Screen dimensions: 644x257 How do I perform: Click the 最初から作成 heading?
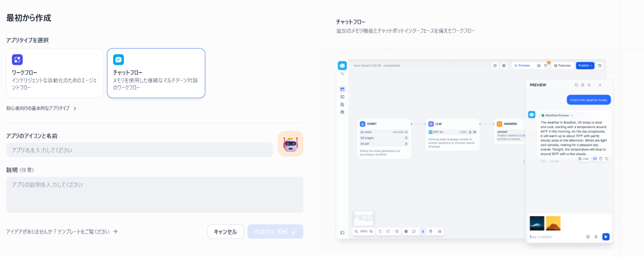(x=29, y=18)
